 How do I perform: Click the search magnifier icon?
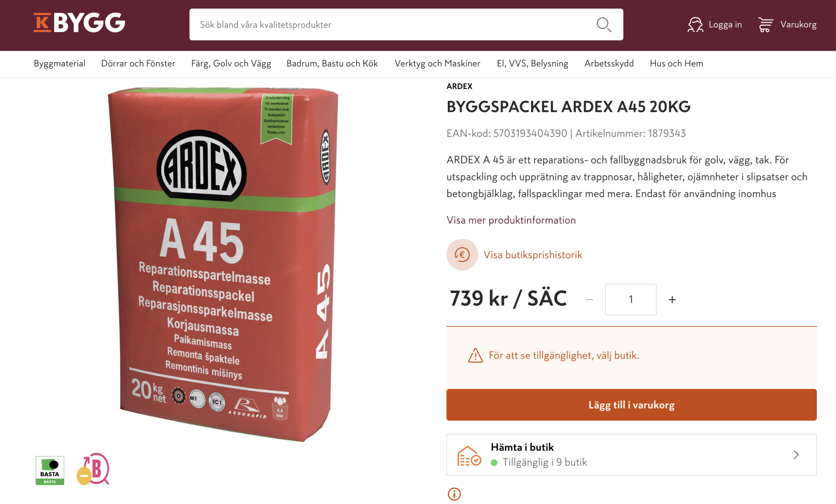click(604, 24)
